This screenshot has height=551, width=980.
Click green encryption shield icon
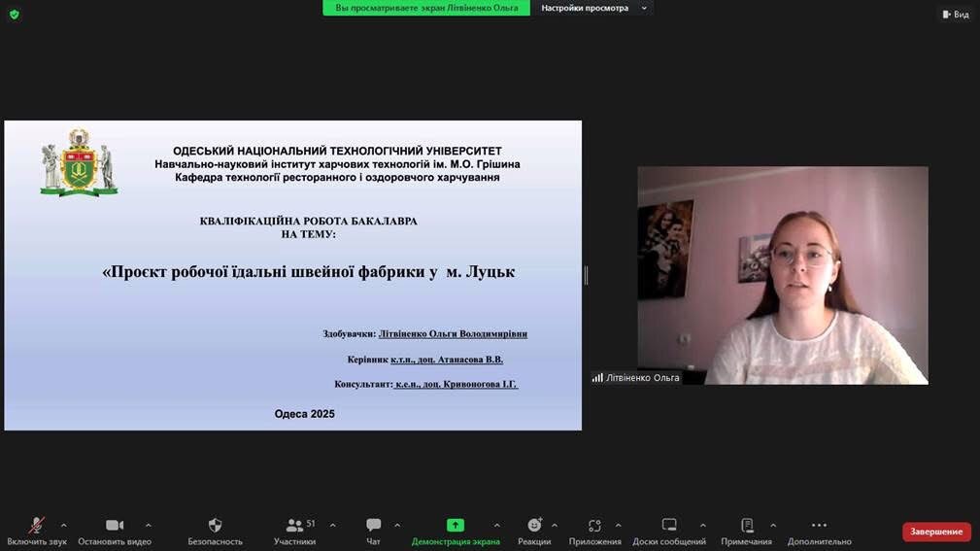point(15,15)
